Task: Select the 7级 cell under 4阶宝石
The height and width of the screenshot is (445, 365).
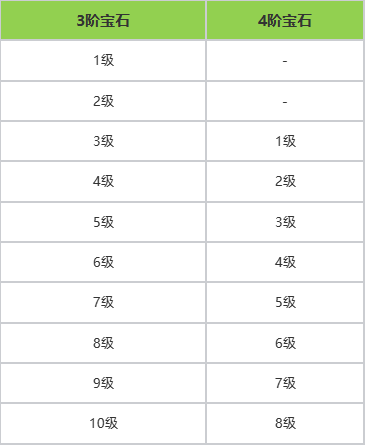Action: point(285,383)
